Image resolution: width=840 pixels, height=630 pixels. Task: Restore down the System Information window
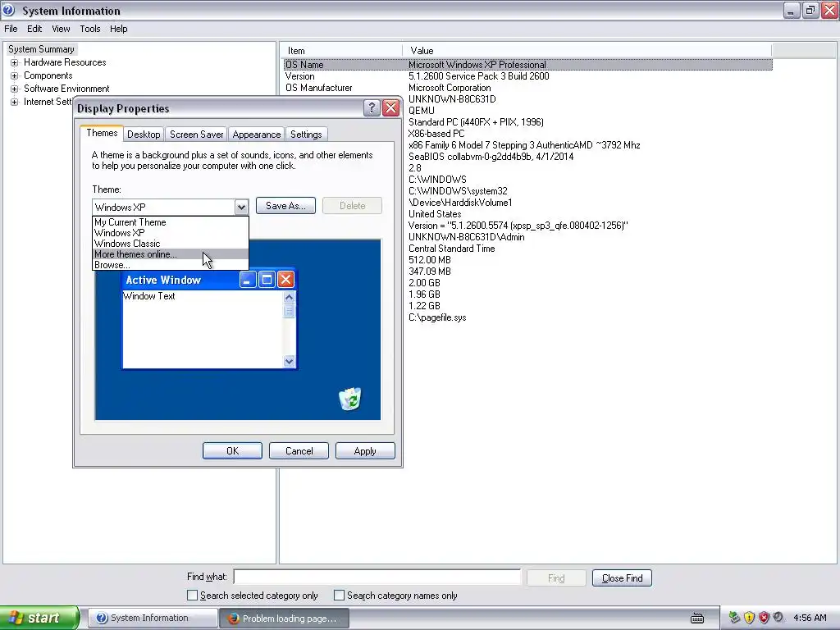(810, 10)
